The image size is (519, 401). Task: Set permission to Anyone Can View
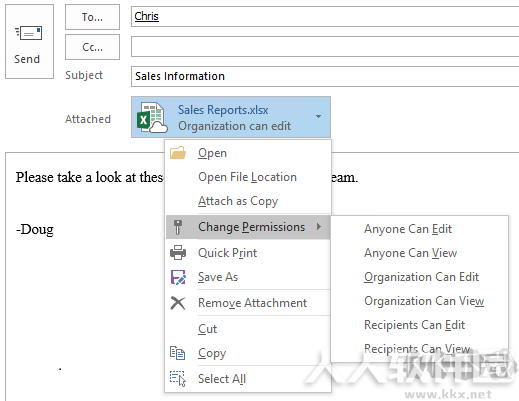419,253
